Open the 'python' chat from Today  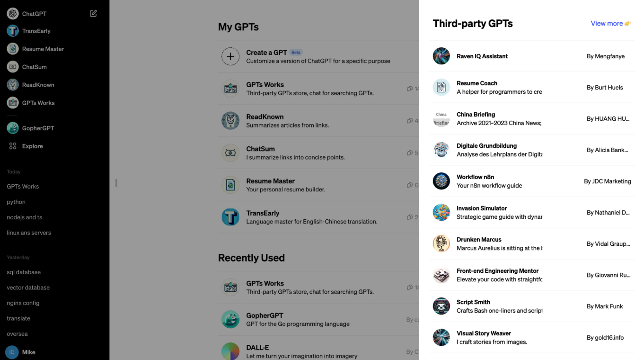click(x=16, y=202)
